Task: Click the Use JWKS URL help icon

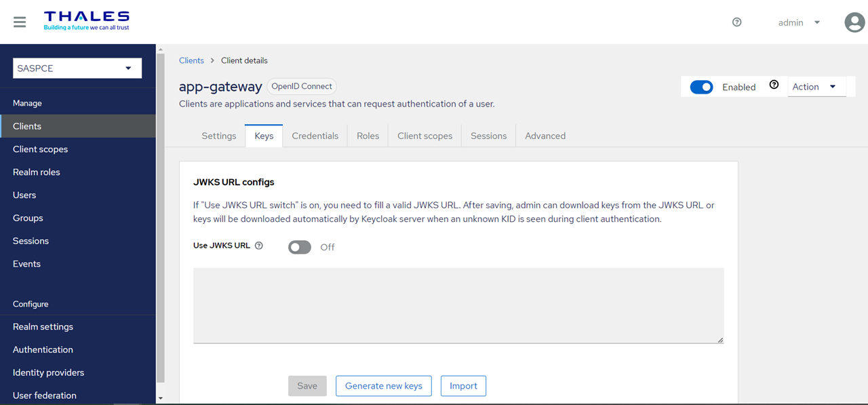Action: 259,246
